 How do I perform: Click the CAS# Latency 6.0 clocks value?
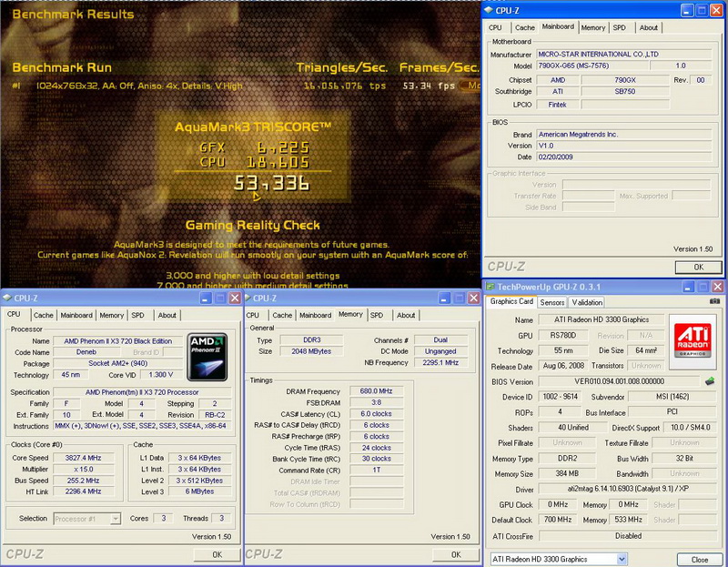click(376, 413)
